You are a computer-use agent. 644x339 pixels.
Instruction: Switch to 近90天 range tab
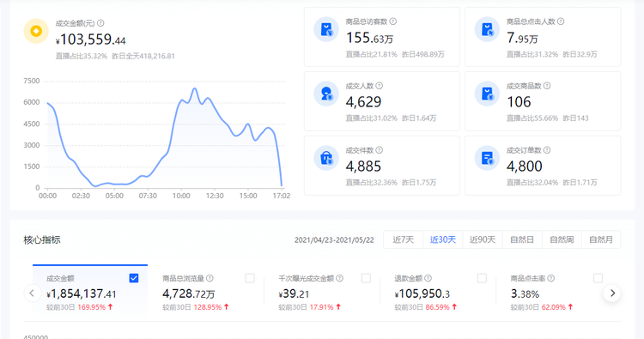click(483, 239)
